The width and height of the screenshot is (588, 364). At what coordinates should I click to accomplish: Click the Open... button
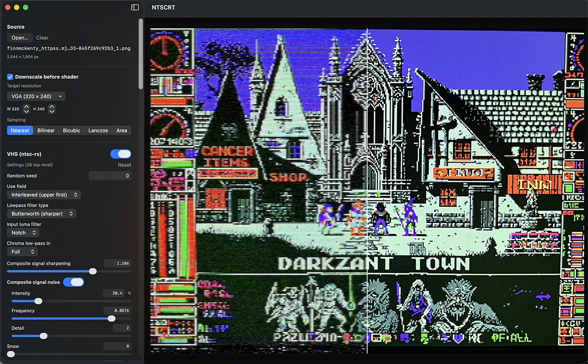coord(20,38)
